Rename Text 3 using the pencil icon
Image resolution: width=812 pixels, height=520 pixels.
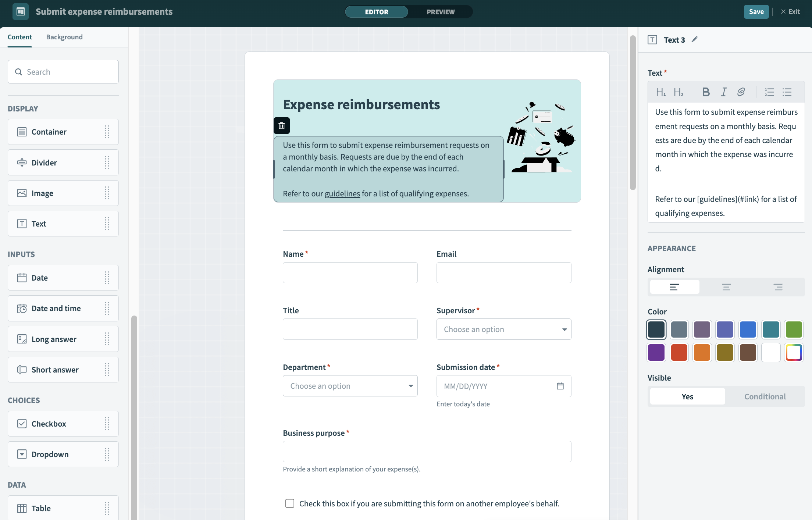coord(694,39)
